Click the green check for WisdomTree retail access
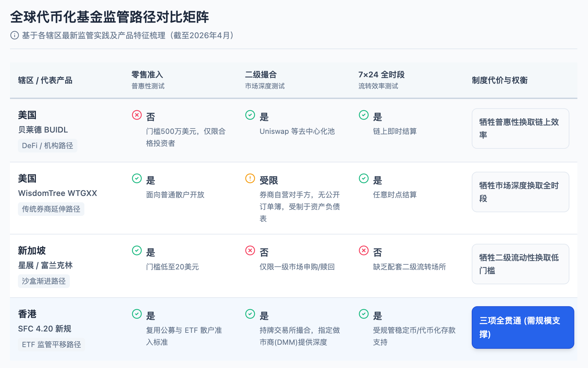This screenshot has width=588, height=368. pyautogui.click(x=137, y=178)
